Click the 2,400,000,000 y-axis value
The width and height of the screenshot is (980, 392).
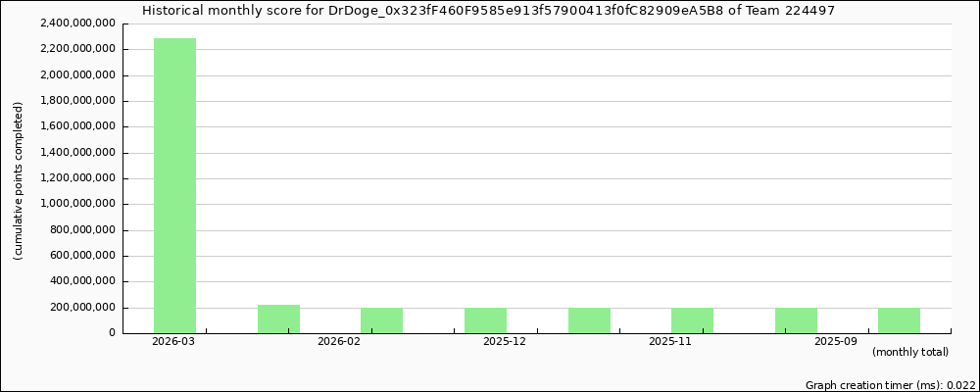coord(77,23)
